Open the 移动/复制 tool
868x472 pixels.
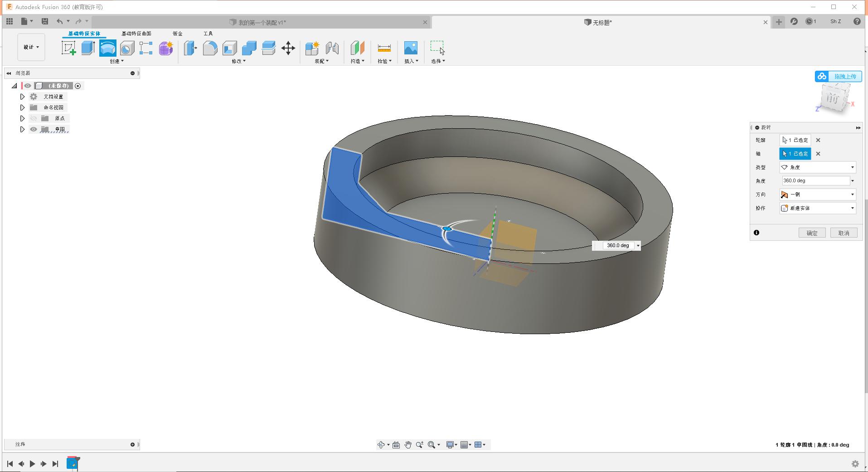[x=288, y=48]
